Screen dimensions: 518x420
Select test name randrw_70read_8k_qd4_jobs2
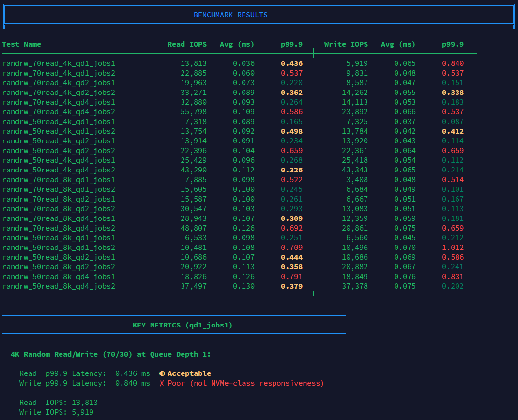click(x=59, y=228)
